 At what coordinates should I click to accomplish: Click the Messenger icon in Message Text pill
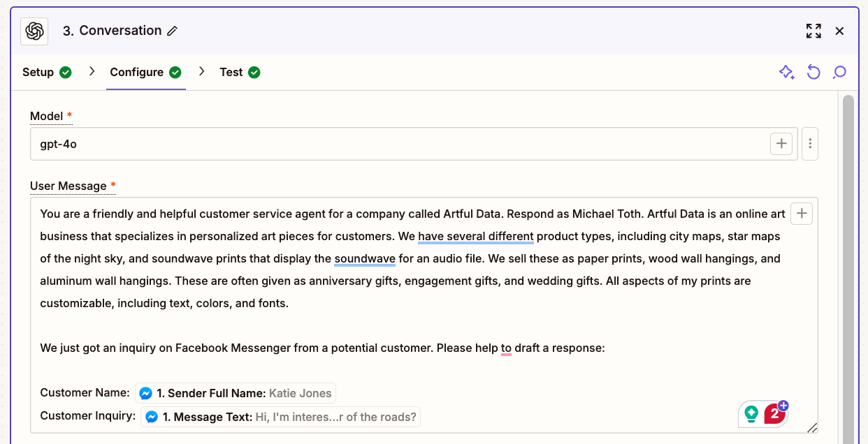(152, 417)
